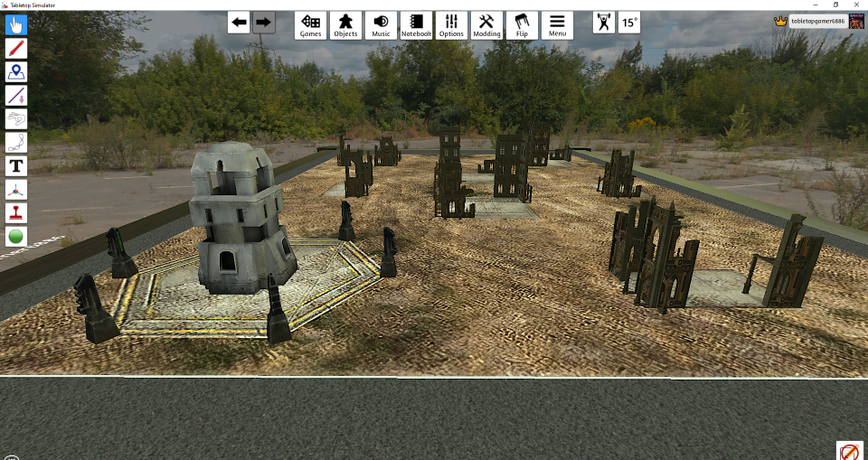Click the Tabletop Simulator title bar icon

5,5
